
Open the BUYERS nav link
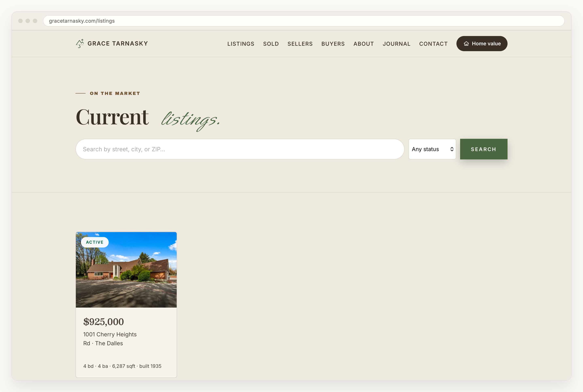(x=333, y=44)
